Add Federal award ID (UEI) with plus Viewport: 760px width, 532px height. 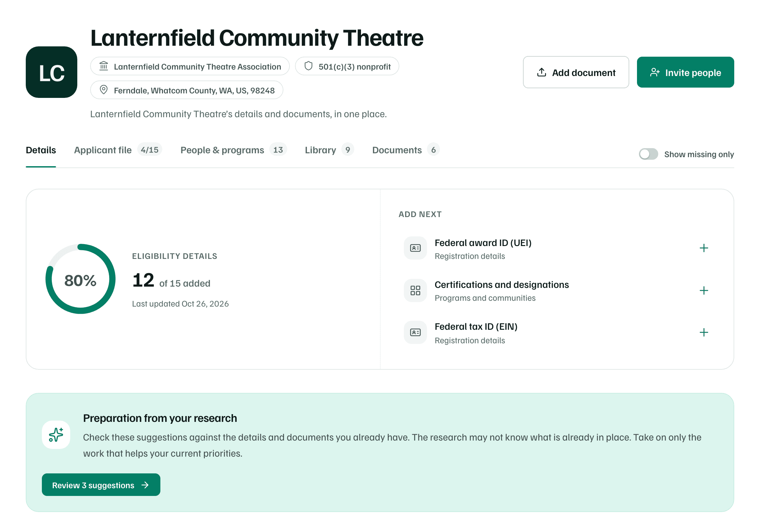[x=703, y=248]
